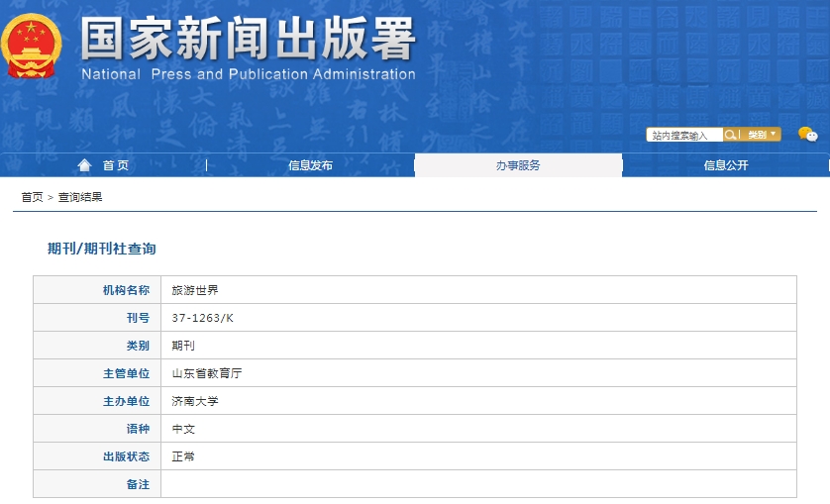The image size is (830, 504).
Task: Click the 期刊 value in 类别 row
Action: (183, 346)
